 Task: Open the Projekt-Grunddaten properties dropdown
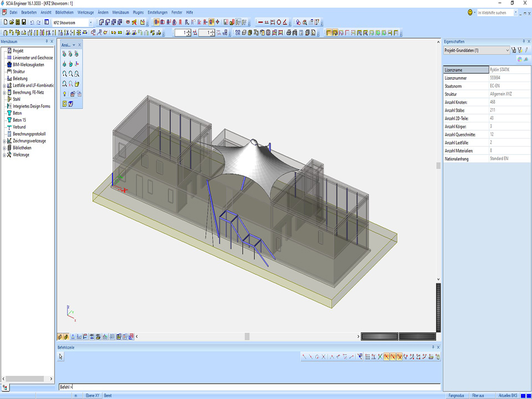pyautogui.click(x=507, y=50)
